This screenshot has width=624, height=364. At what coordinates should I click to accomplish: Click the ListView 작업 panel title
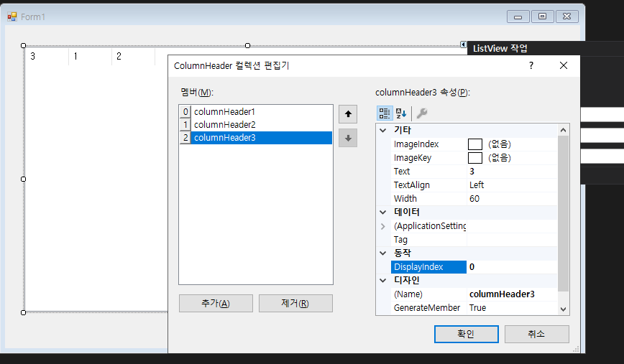click(500, 49)
